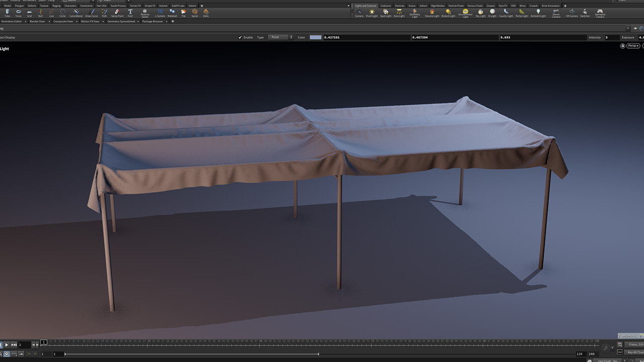
Task: Toggle the viewport camera lock icon
Action: pos(622,46)
